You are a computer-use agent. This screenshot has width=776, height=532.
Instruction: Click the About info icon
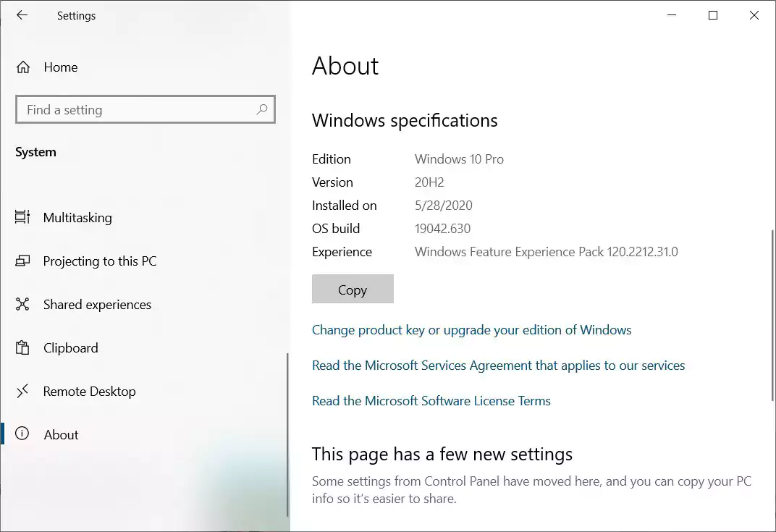click(22, 434)
